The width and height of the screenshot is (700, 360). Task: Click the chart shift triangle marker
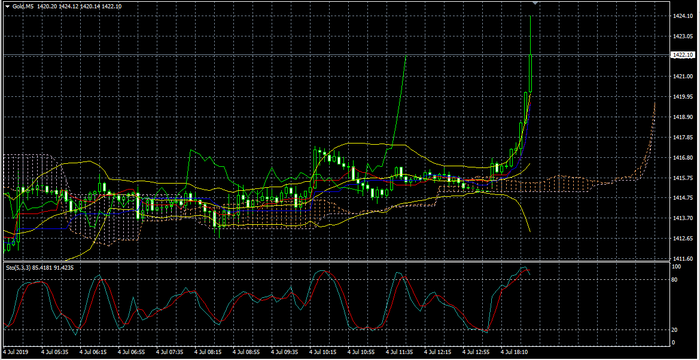[x=536, y=3]
